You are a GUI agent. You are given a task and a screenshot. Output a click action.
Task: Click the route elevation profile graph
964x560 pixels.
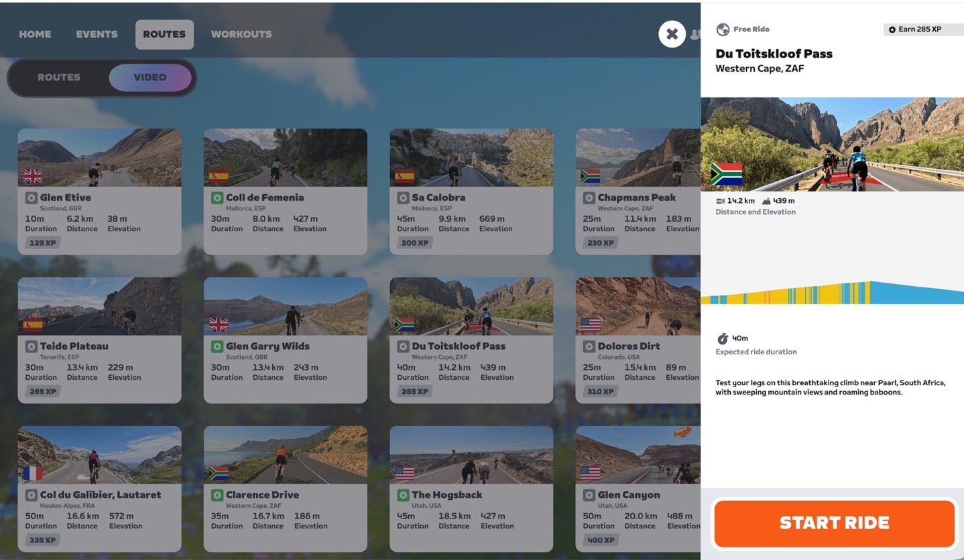832,293
